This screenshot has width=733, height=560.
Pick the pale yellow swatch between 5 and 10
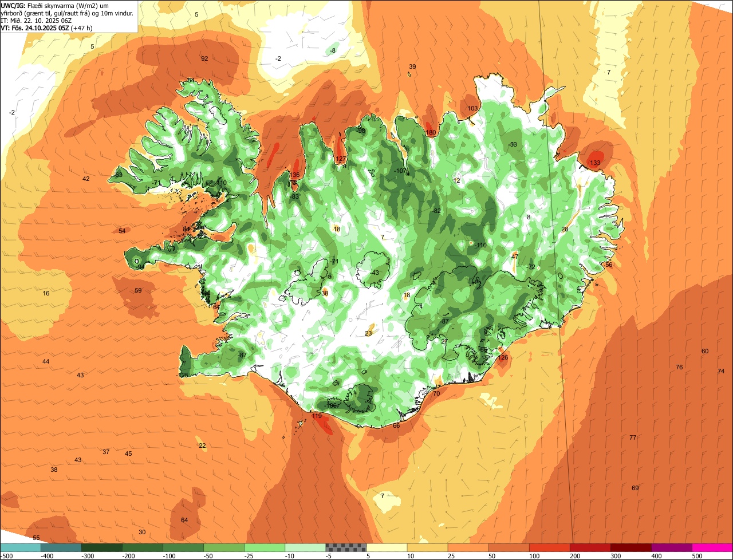[x=387, y=547]
